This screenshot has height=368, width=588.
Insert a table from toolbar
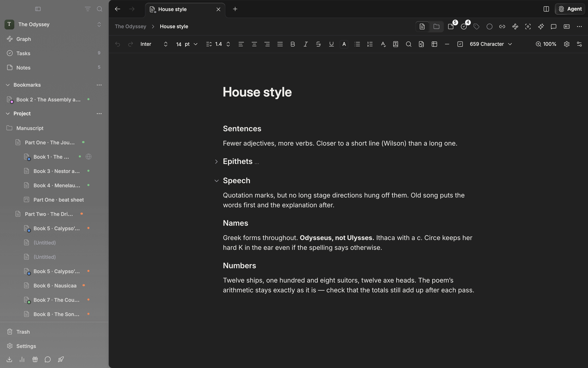point(434,44)
